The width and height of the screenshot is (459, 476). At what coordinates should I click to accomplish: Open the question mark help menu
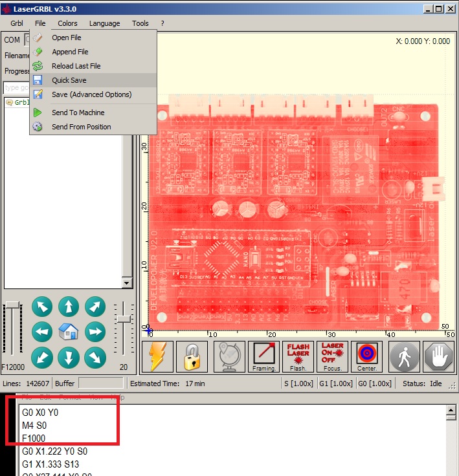(162, 23)
